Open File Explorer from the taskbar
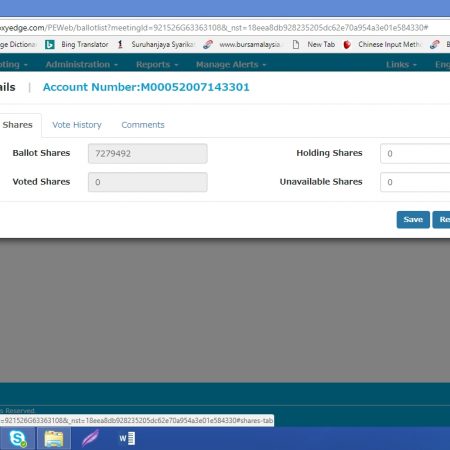 [x=54, y=438]
